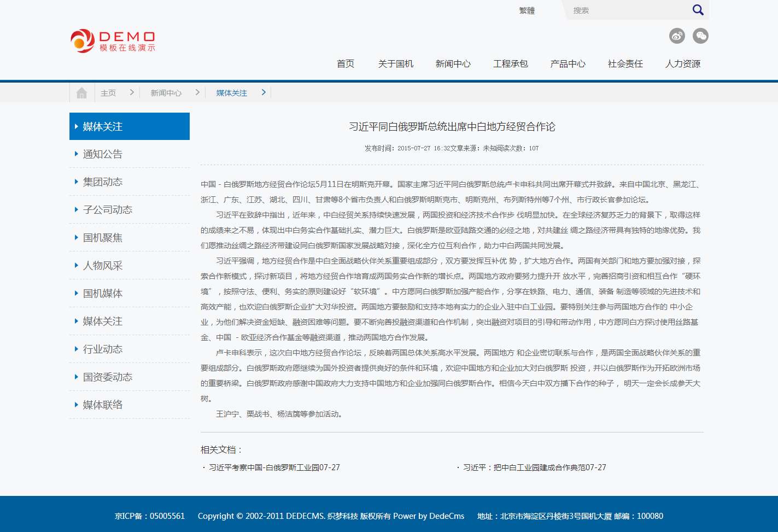This screenshot has height=532, width=778.
Task: Select 媒体联络 in the sidebar
Action: 102,405
